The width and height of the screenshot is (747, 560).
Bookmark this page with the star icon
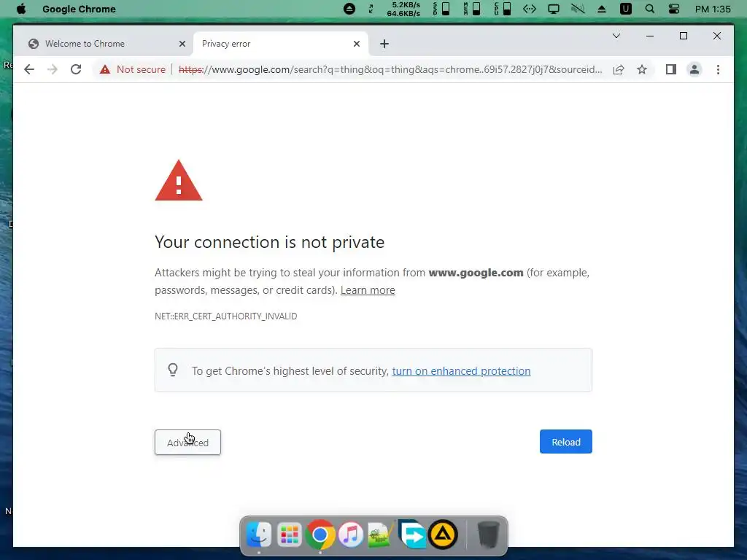642,69
